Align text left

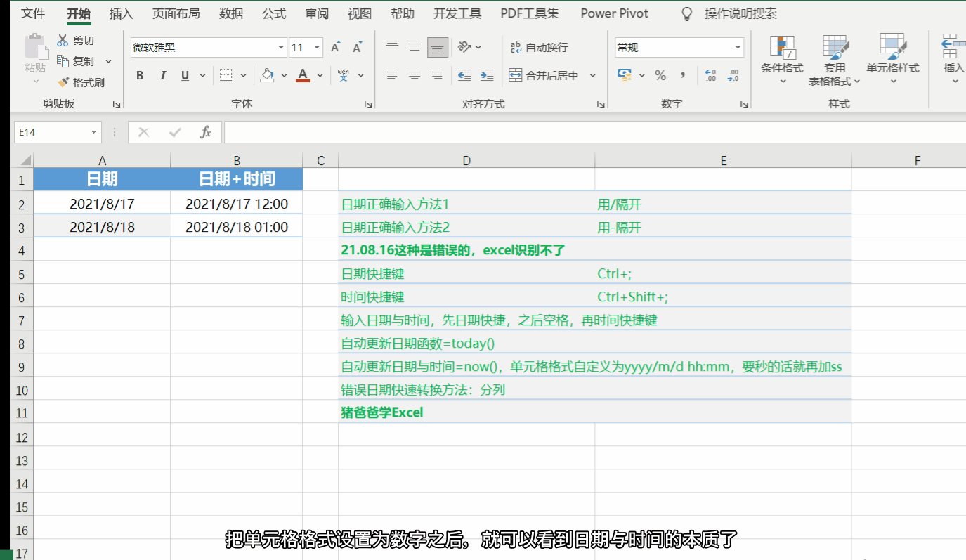(x=392, y=75)
